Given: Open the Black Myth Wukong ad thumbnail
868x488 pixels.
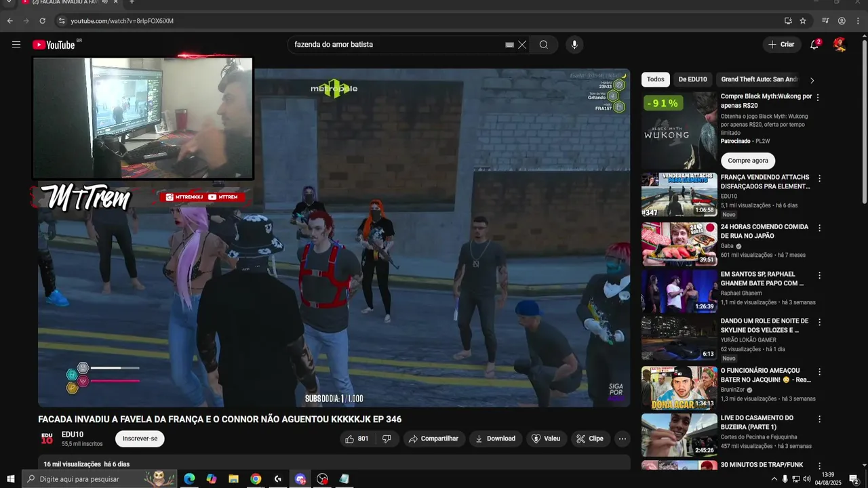Looking at the screenshot, I should pos(679,131).
